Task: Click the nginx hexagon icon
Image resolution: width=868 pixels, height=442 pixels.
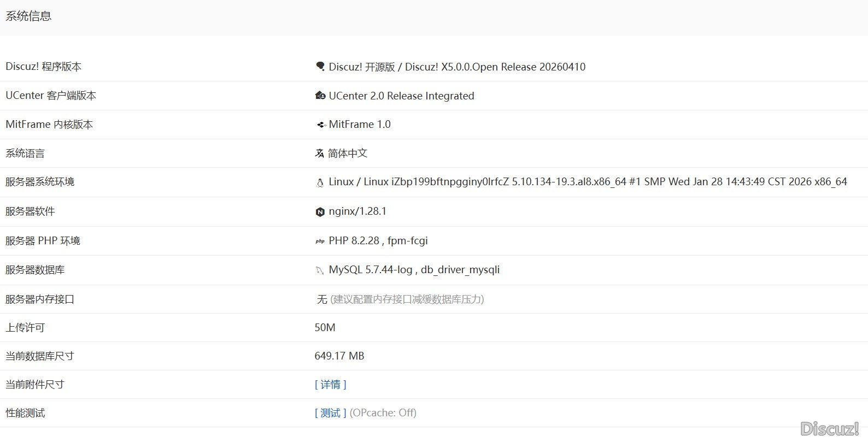Action: pos(320,212)
